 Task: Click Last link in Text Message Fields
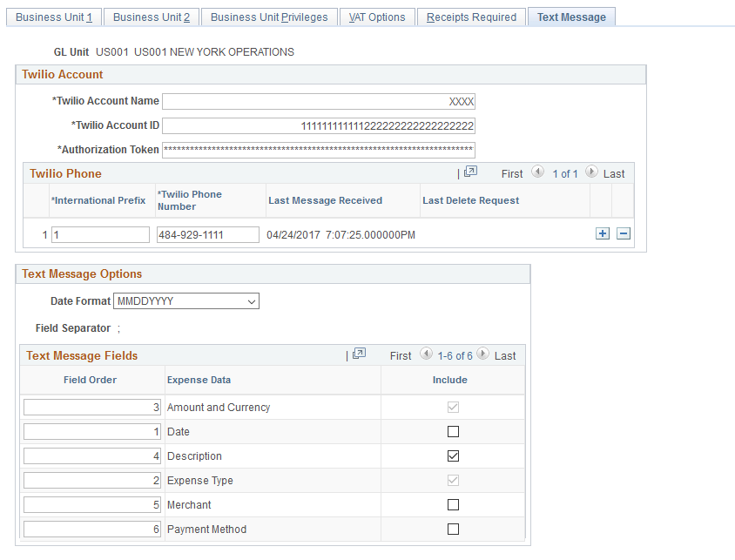[505, 356]
